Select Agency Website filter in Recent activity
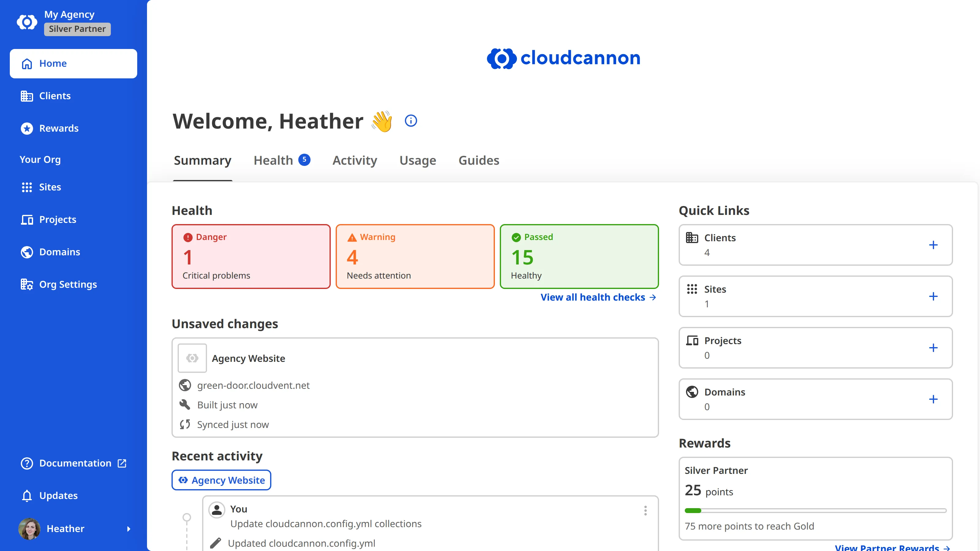 pos(221,480)
